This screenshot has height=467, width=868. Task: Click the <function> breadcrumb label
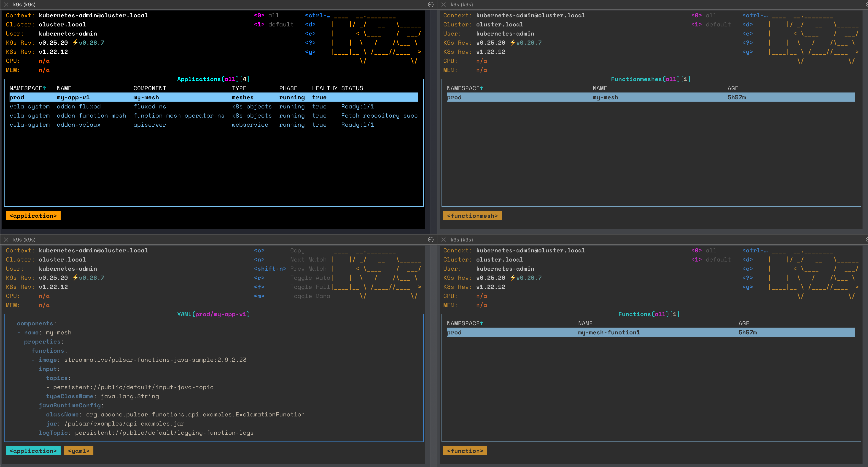[465, 451]
